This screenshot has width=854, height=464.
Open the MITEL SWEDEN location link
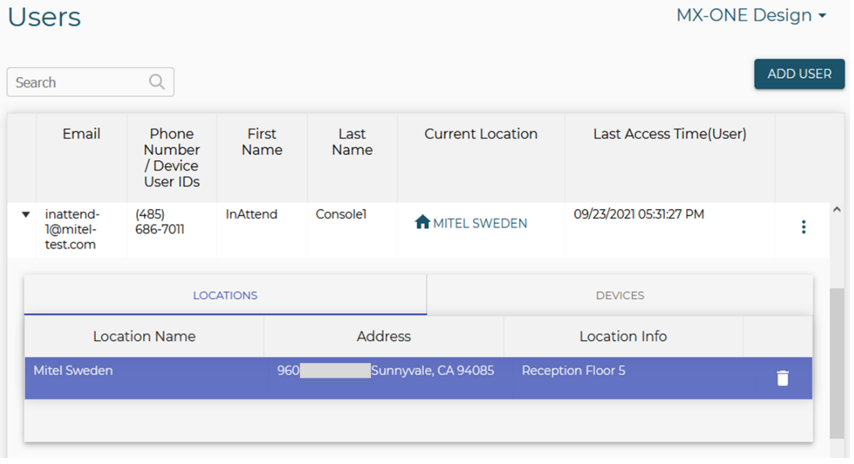479,224
